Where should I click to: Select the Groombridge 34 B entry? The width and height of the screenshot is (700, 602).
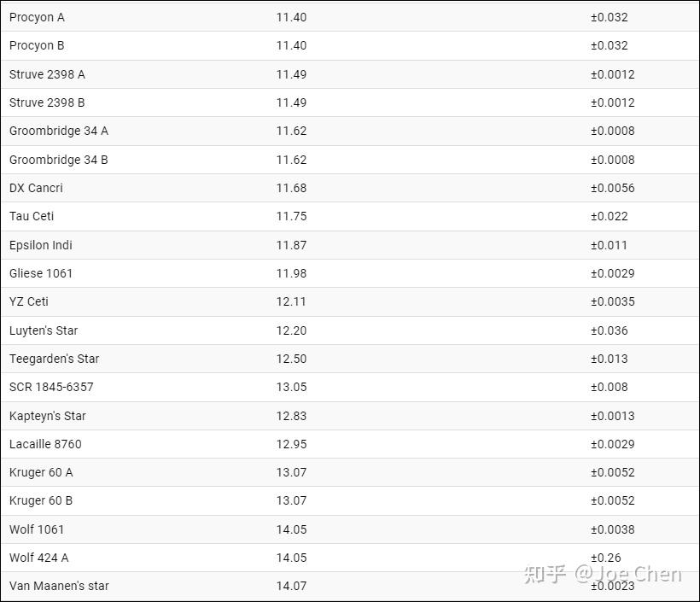[x=59, y=160]
